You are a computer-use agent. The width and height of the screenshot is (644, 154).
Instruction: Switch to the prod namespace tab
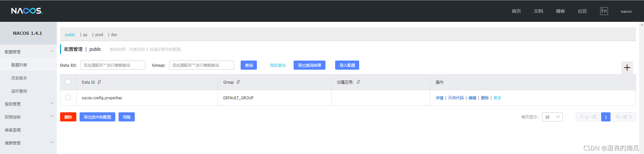pyautogui.click(x=99, y=35)
